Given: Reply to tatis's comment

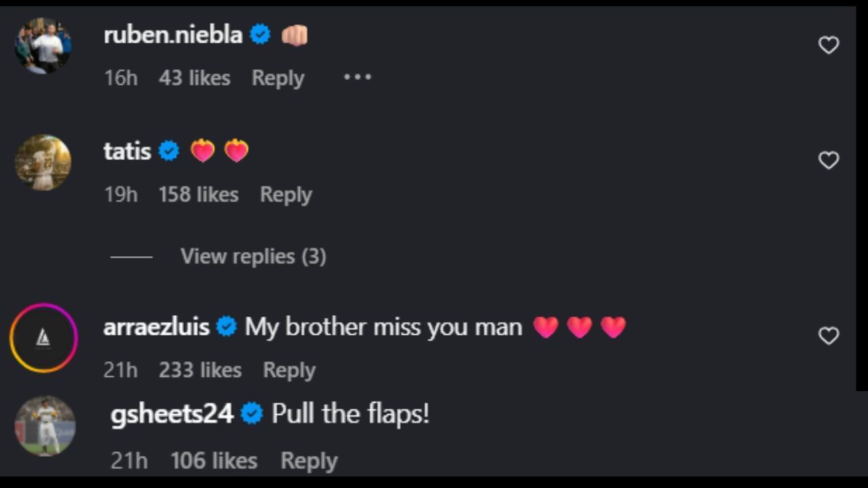Looking at the screenshot, I should tap(285, 195).
